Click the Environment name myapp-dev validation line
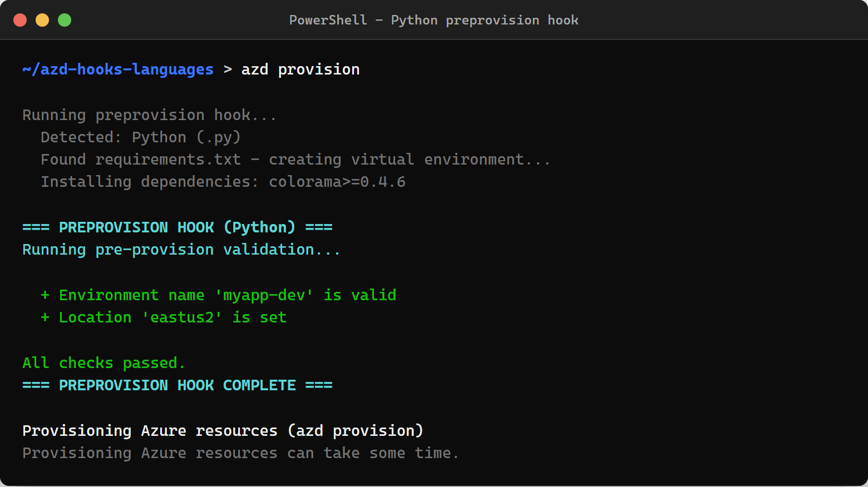868x487 pixels. point(219,295)
